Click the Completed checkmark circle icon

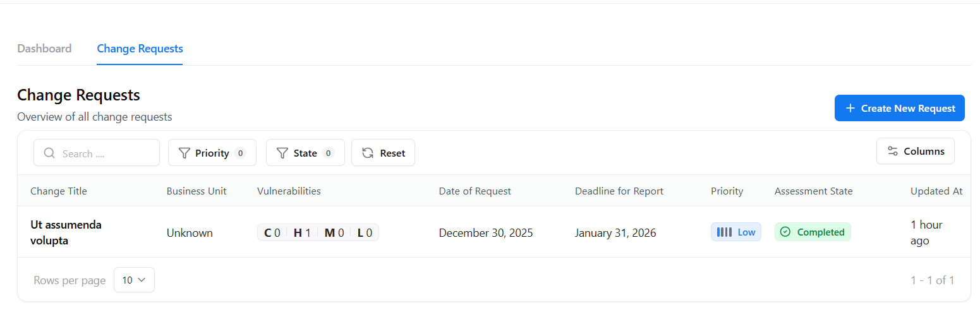tap(785, 232)
